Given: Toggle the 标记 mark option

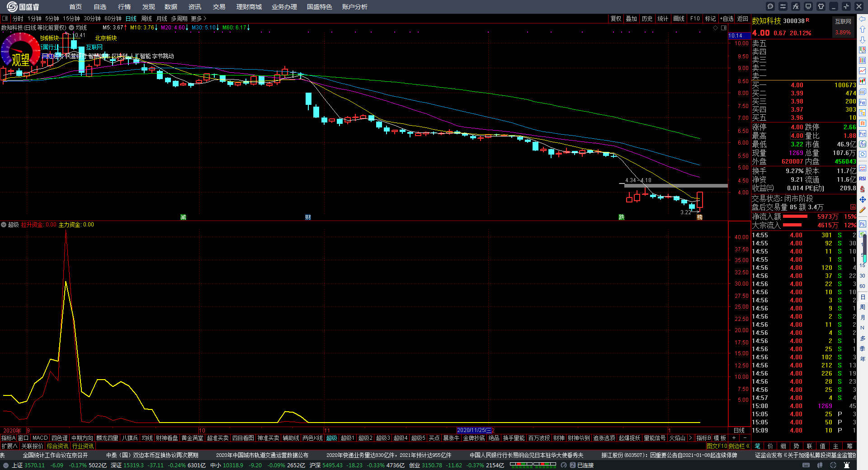Looking at the screenshot, I should point(710,19).
